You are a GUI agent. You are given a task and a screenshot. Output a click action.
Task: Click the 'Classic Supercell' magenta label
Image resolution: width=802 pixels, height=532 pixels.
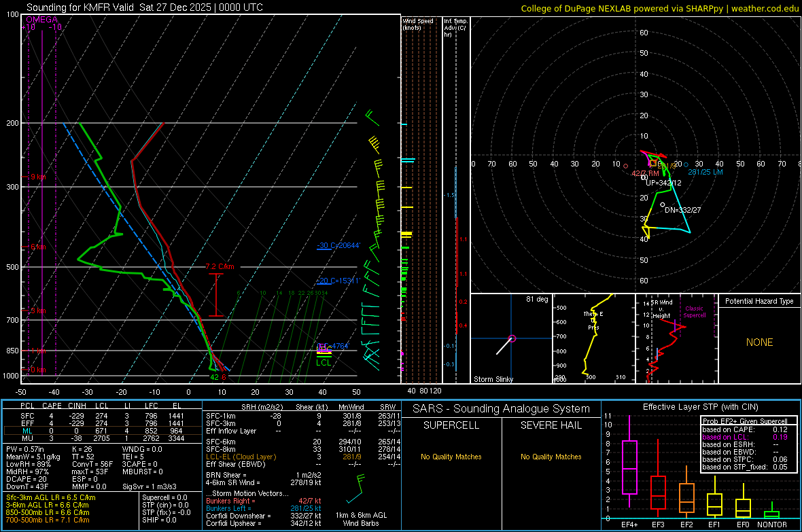[x=695, y=312]
